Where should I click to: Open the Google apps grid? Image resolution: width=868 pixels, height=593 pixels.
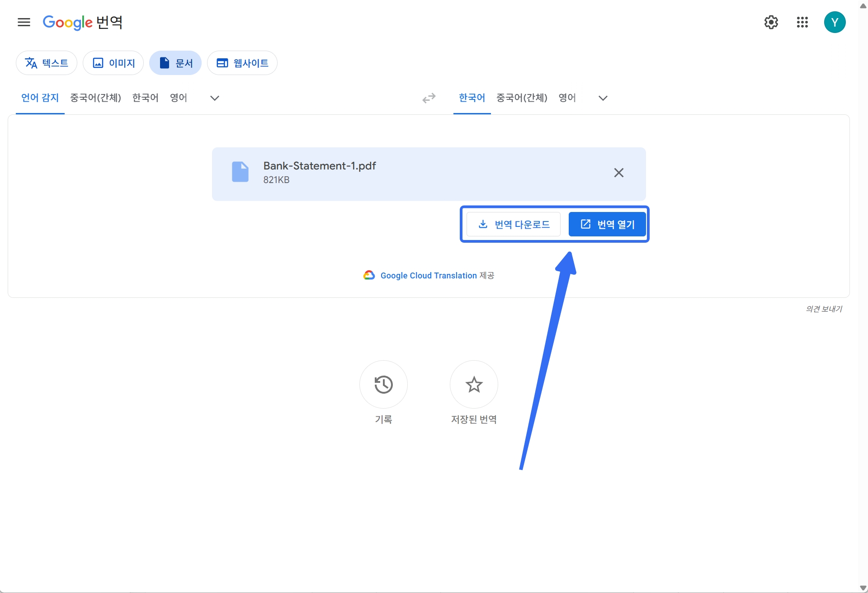802,22
